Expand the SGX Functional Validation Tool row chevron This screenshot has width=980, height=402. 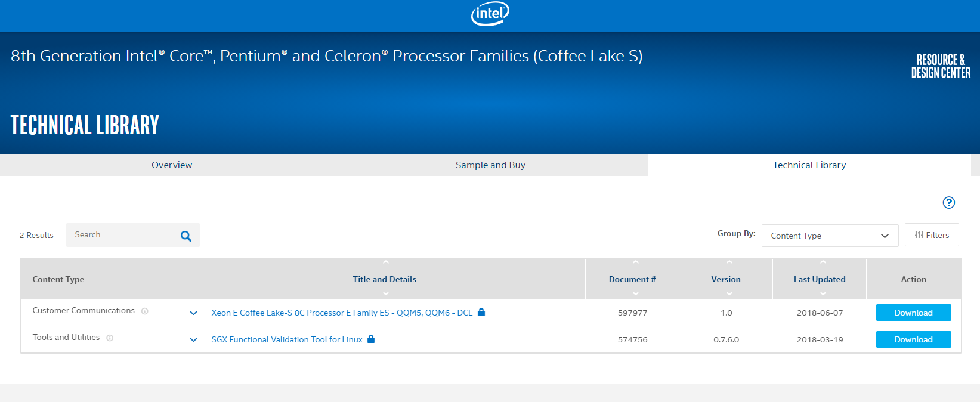193,339
